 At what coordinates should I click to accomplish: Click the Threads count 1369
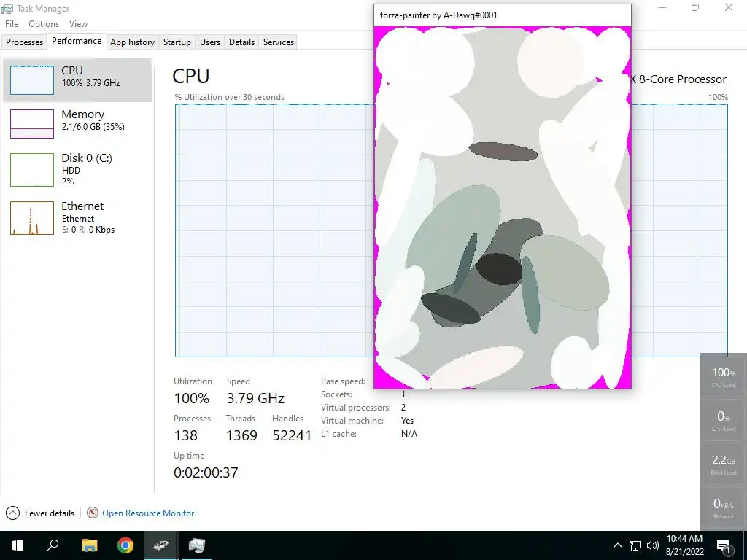[241, 435]
